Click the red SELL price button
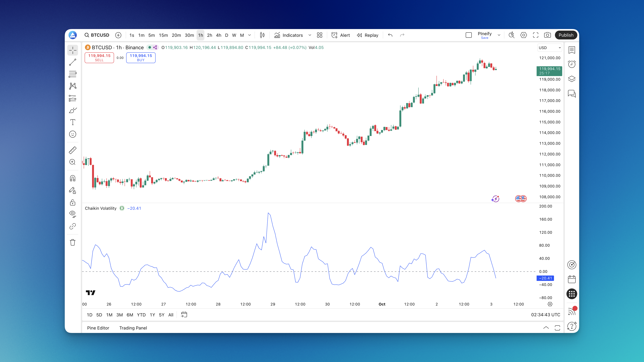644x362 pixels. click(99, 58)
